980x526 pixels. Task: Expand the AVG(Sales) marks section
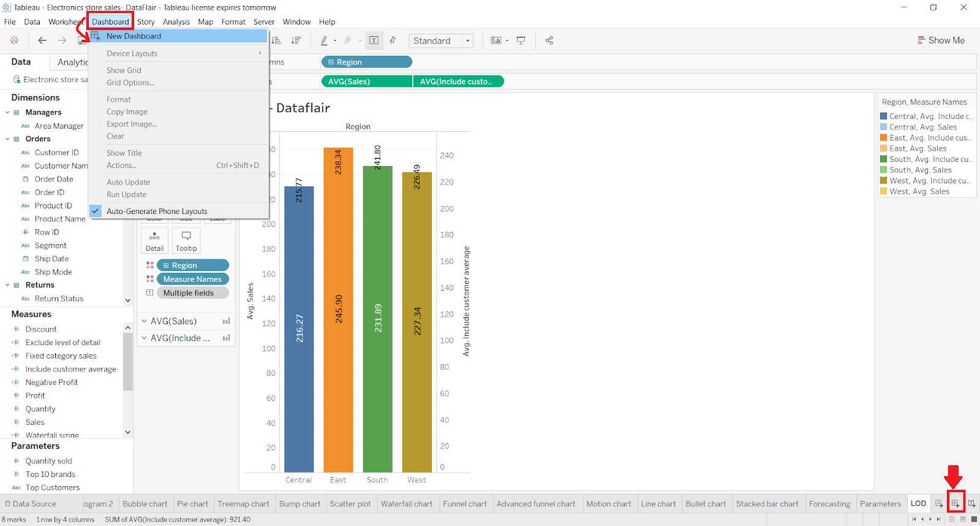click(145, 321)
